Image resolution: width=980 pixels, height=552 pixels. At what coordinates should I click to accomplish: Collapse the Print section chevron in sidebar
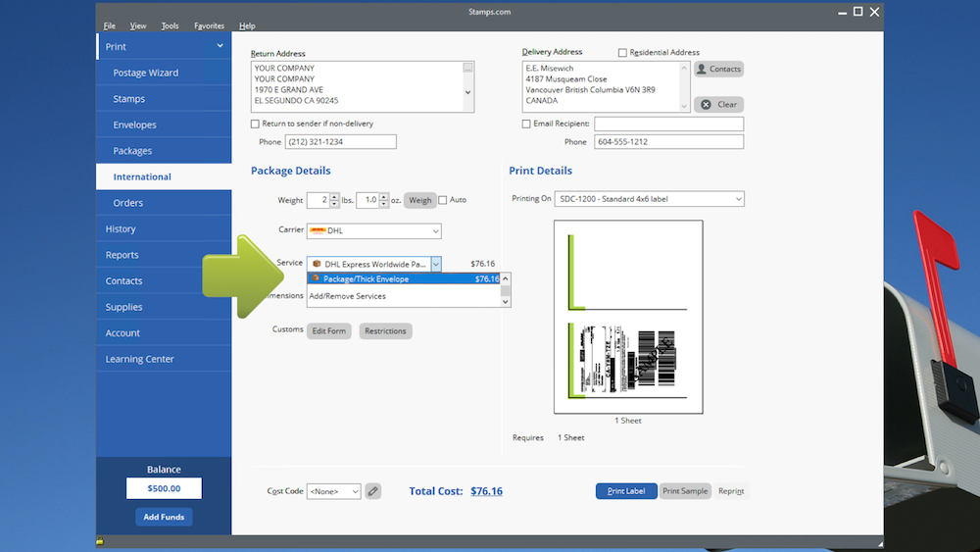click(220, 46)
